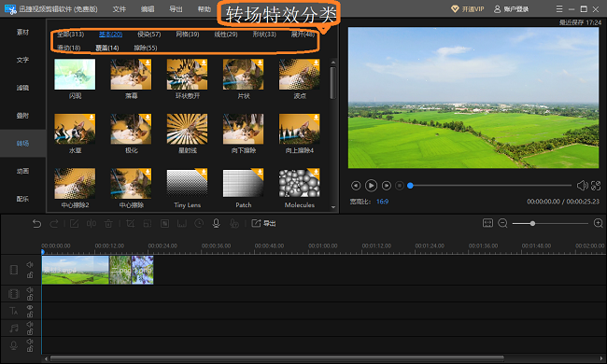Step forward one frame in preview
The width and height of the screenshot is (607, 364).
tap(386, 186)
